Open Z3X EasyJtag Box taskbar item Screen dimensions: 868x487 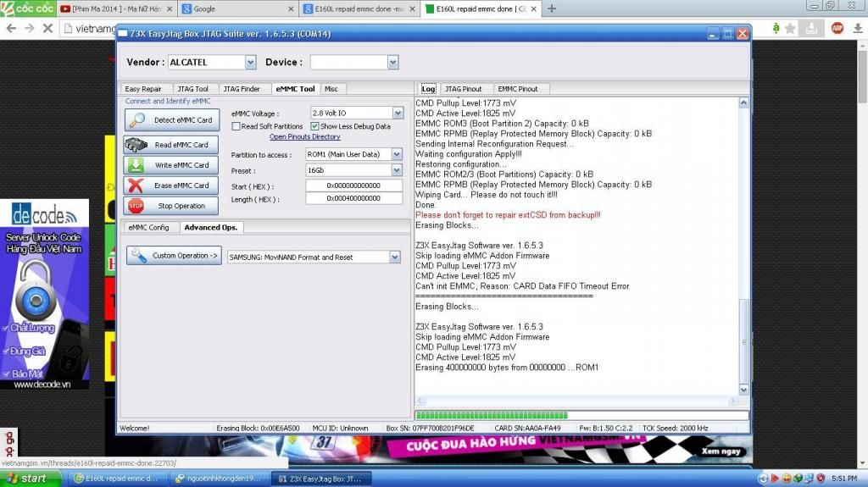(x=321, y=479)
